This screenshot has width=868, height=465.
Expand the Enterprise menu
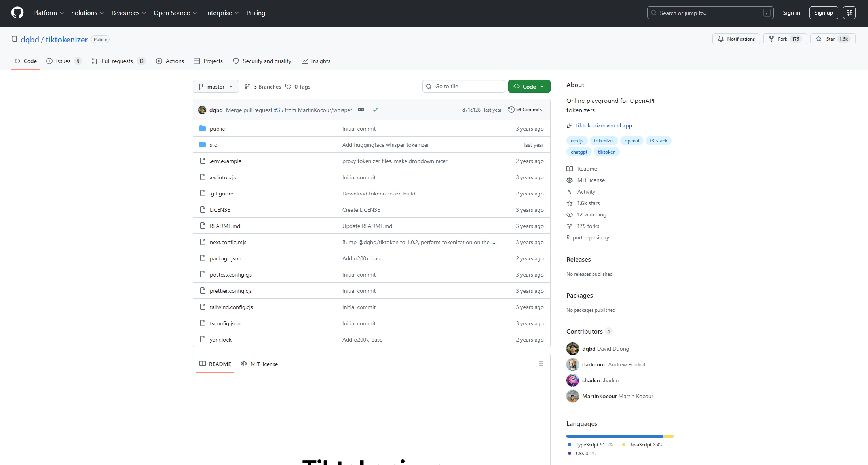click(221, 13)
